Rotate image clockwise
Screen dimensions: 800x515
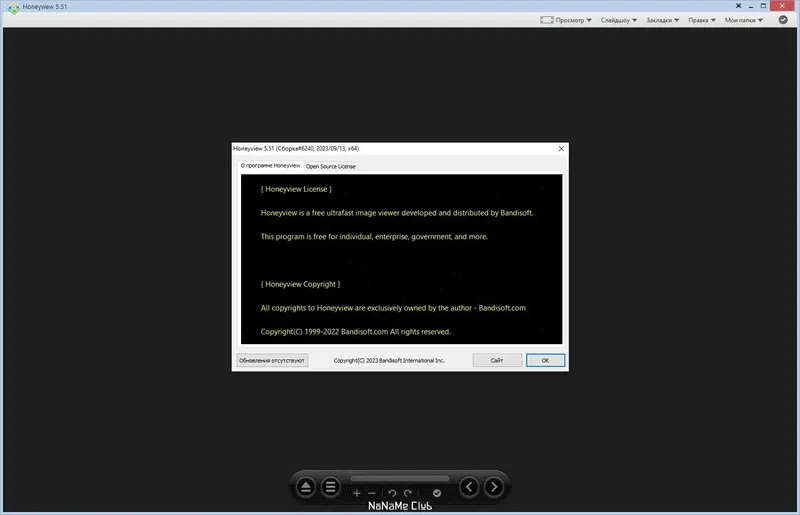408,493
